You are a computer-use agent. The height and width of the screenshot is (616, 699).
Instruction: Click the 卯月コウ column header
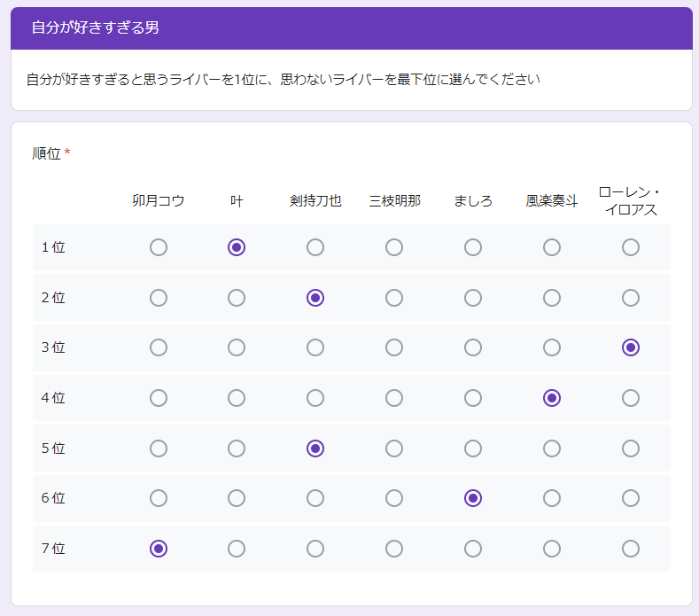[159, 200]
